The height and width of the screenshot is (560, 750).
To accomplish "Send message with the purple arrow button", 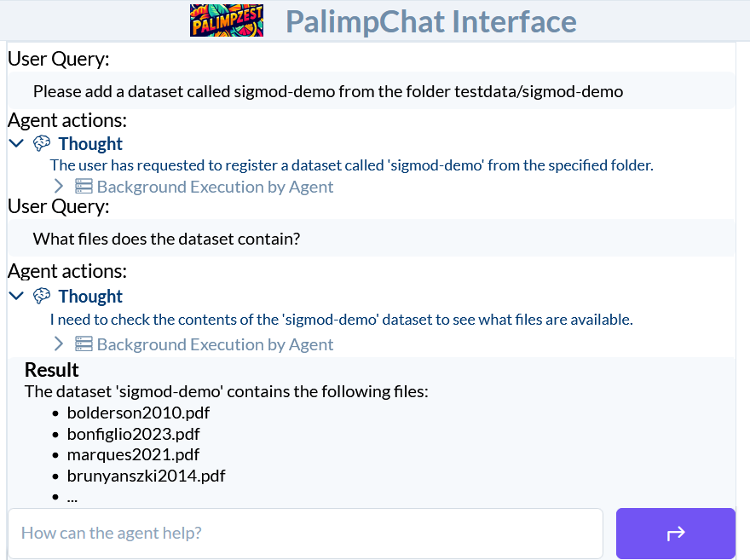I will [x=675, y=534].
